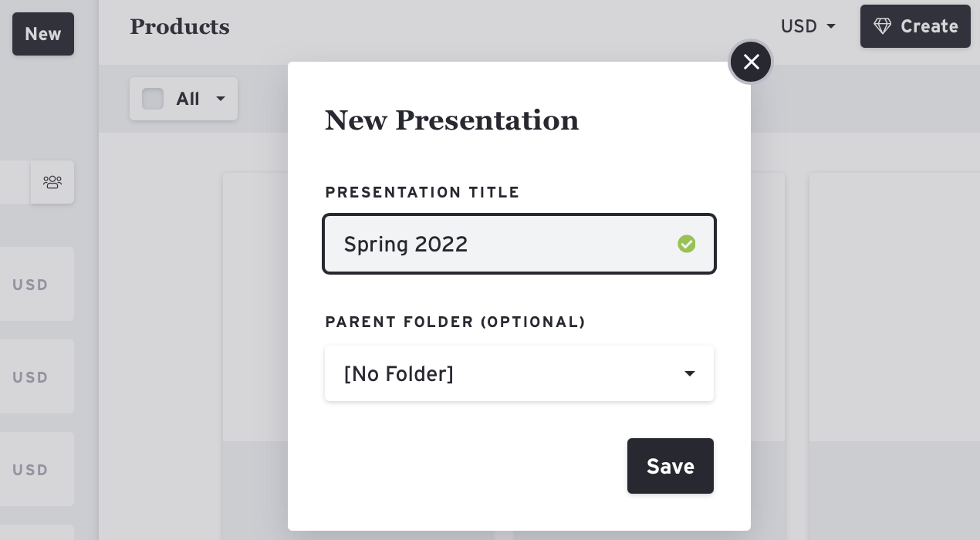This screenshot has width=980, height=540.
Task: Click the diamond icon on the Create button
Action: 883,26
